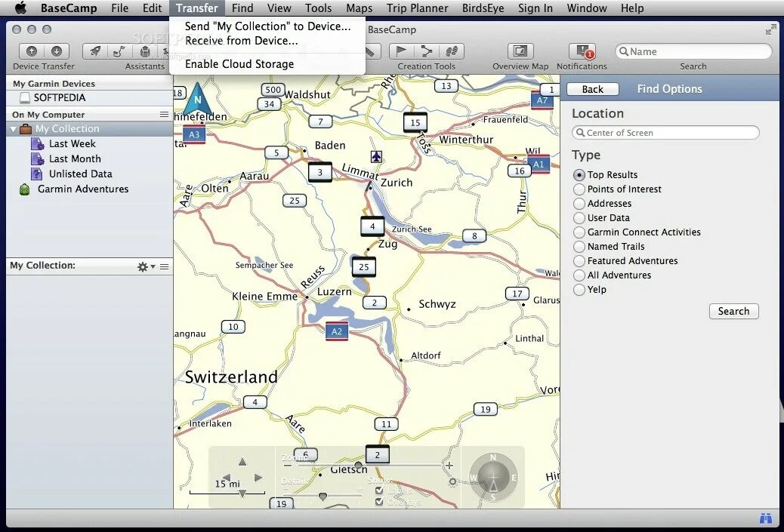Zoom in with the plus icon
Image resolution: width=784 pixels, height=532 pixels.
click(449, 466)
